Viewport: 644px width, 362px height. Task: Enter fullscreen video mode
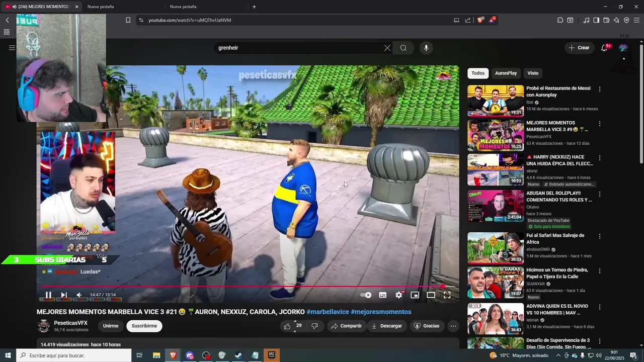tap(447, 295)
